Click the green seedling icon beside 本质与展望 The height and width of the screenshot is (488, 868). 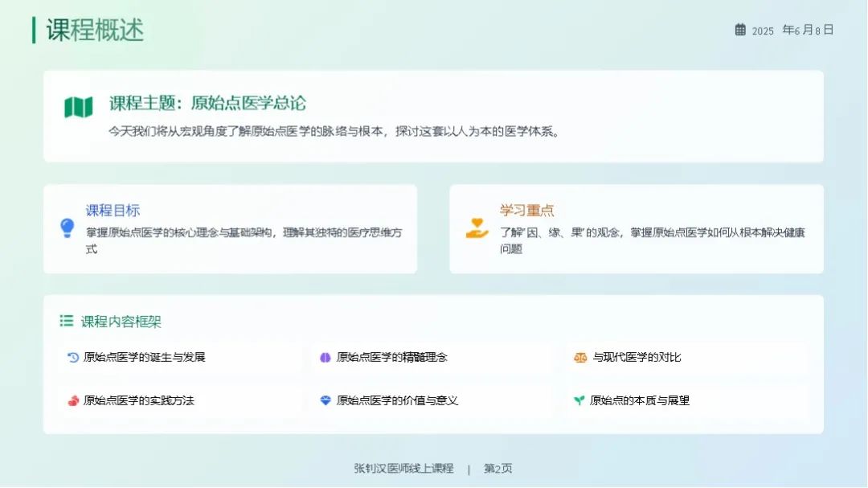(579, 400)
